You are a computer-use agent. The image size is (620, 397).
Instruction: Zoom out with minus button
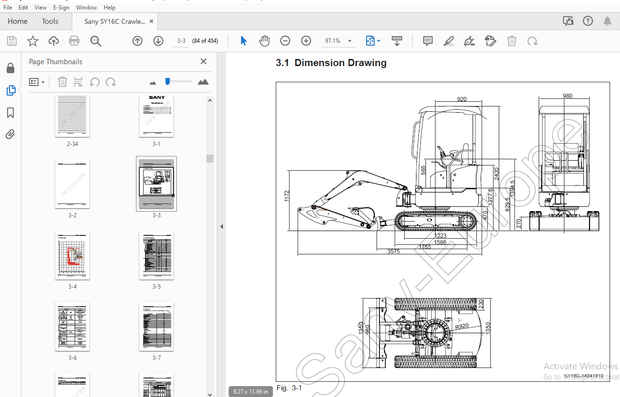coord(285,41)
